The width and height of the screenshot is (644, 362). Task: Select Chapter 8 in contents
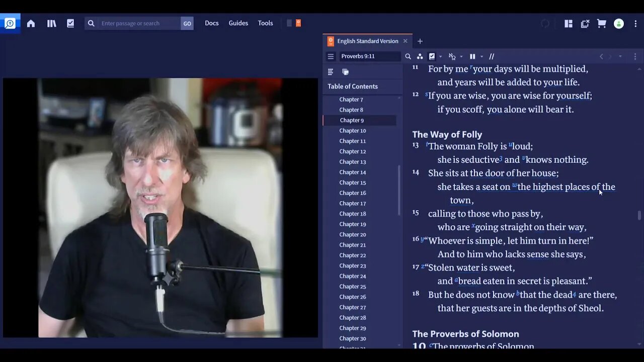point(351,110)
